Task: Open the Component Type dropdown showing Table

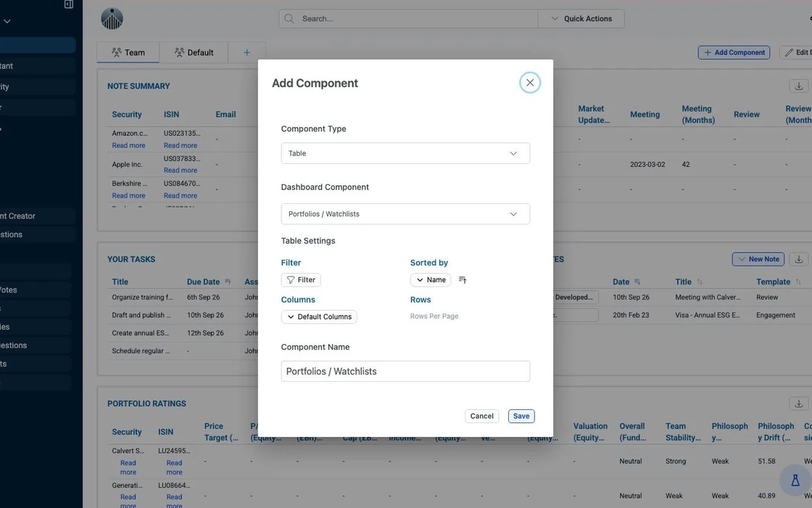Action: coord(405,153)
